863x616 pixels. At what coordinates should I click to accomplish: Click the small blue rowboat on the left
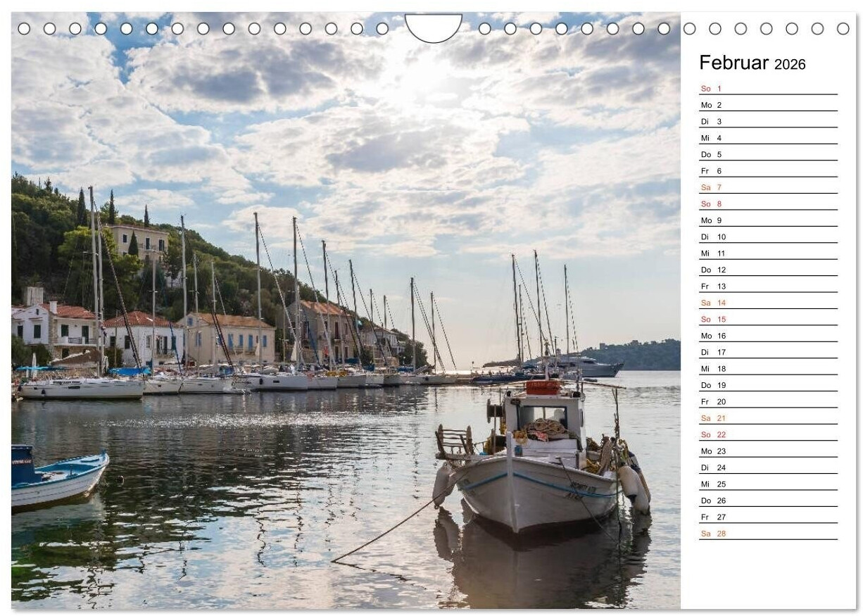click(56, 479)
